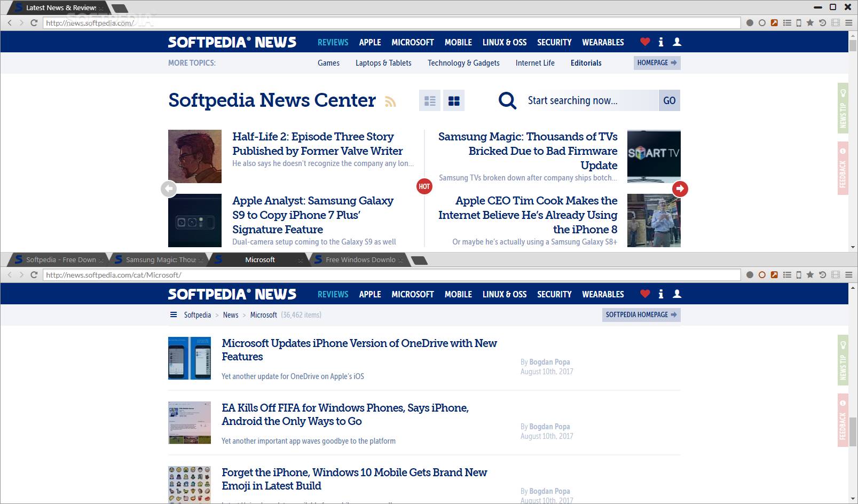Click the back arrow in the top pane
Viewport: 858px width, 504px height.
click(x=10, y=23)
